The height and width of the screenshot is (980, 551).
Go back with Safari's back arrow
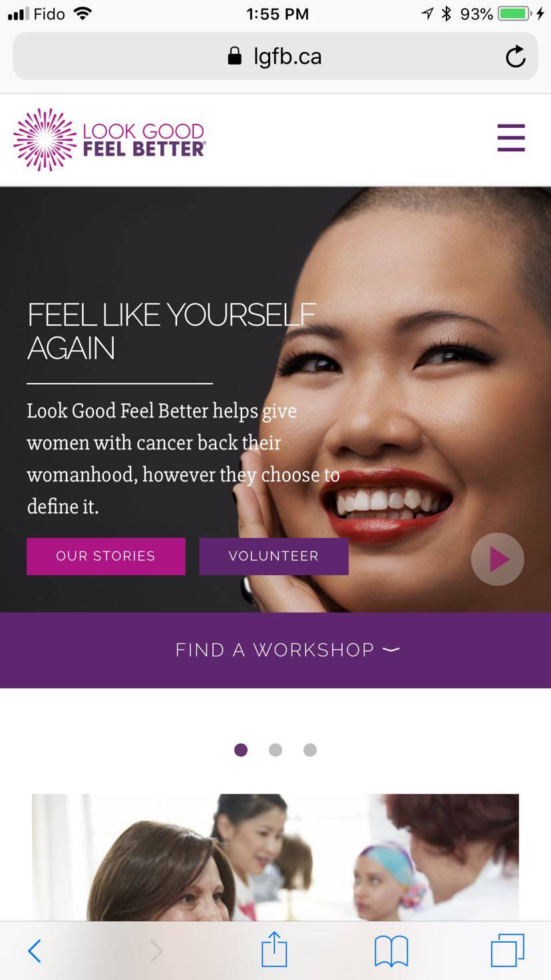click(35, 951)
